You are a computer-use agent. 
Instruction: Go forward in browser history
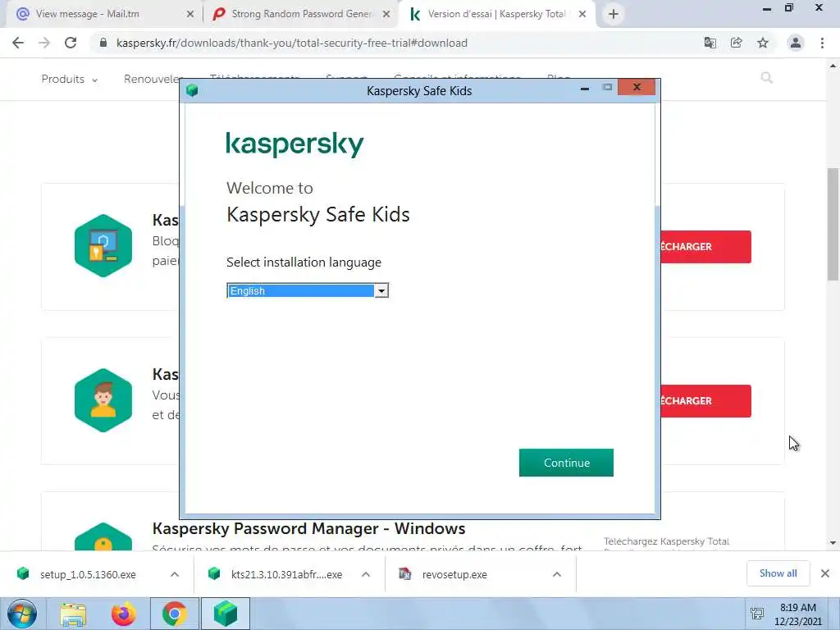pyautogui.click(x=44, y=43)
